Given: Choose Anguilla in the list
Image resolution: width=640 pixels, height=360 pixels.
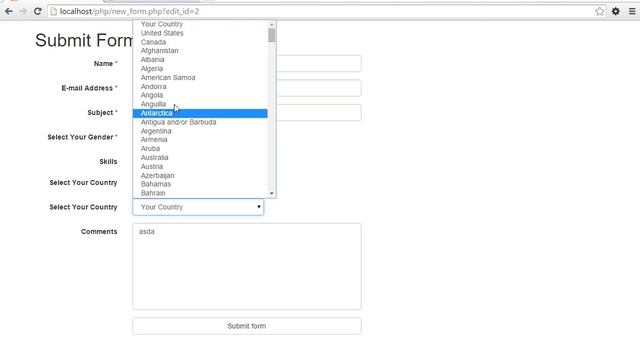Looking at the screenshot, I should [x=200, y=104].
